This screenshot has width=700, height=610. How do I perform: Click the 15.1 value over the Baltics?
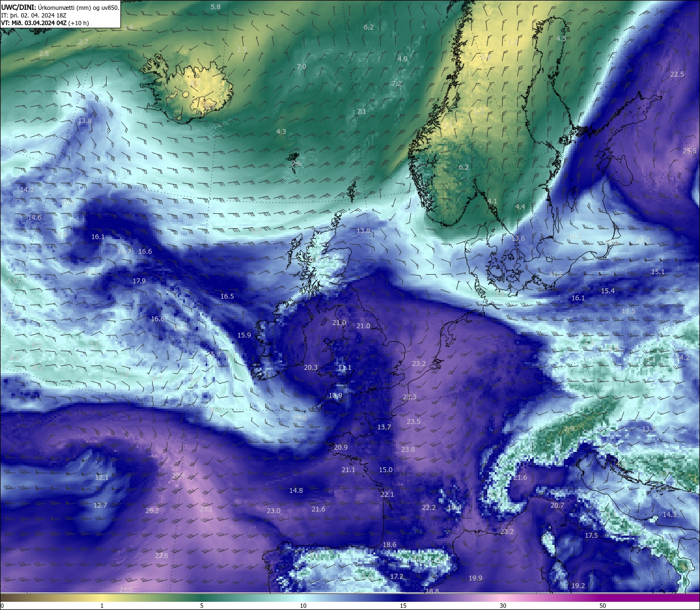658,271
